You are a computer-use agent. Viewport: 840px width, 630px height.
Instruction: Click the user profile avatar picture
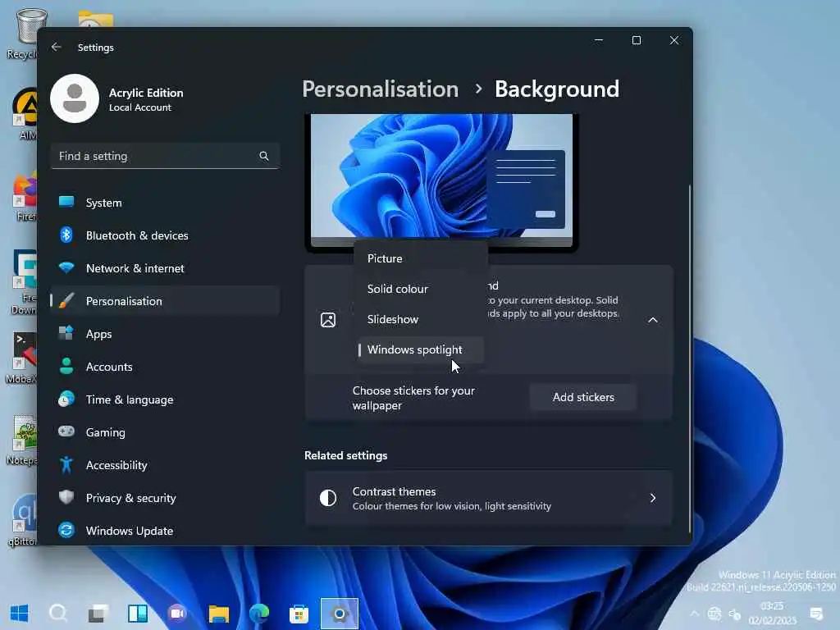coord(75,98)
